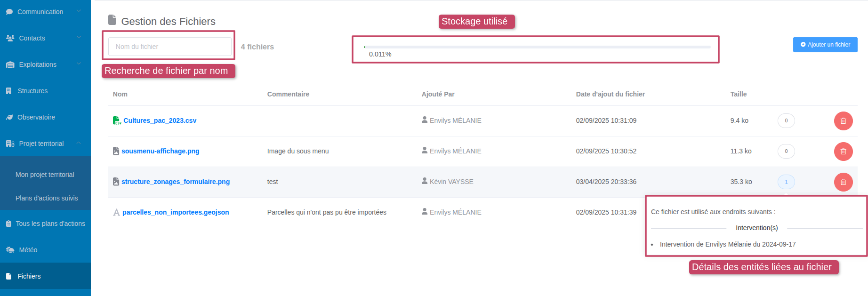
Task: Go to Météo in the sidebar
Action: click(28, 250)
